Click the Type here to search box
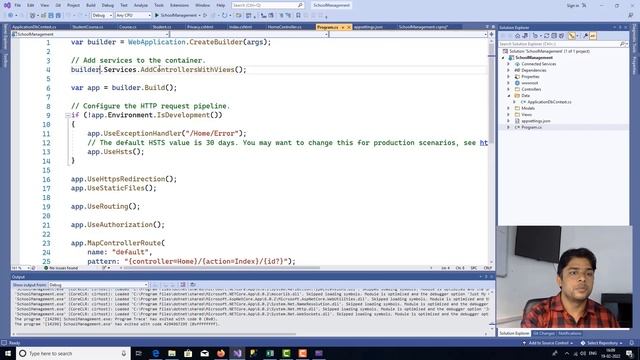The width and height of the screenshot is (640, 360). point(73,353)
